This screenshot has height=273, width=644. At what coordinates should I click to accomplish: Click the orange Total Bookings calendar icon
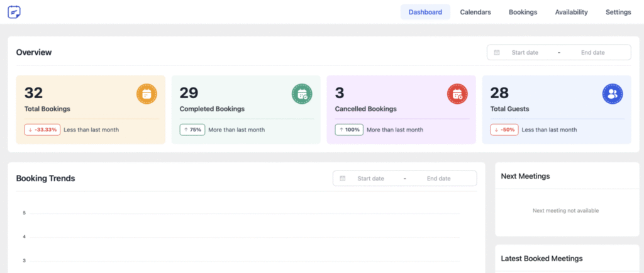[x=147, y=94]
